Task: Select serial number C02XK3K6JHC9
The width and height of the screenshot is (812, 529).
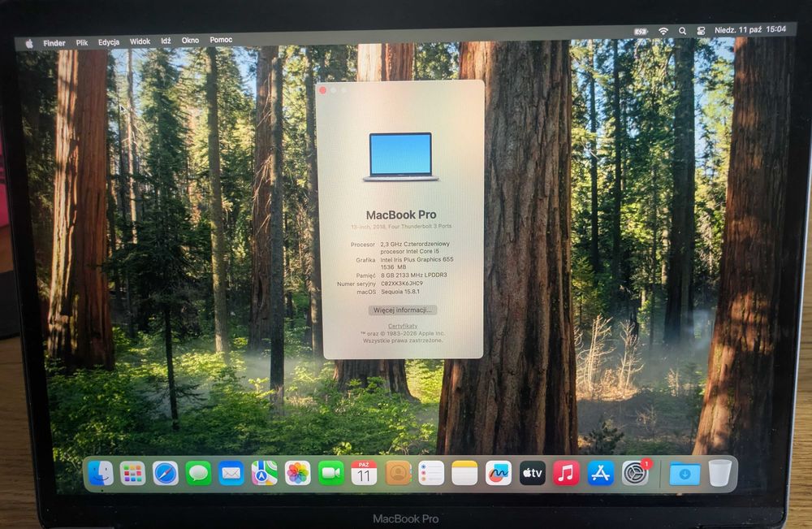Action: tap(402, 284)
